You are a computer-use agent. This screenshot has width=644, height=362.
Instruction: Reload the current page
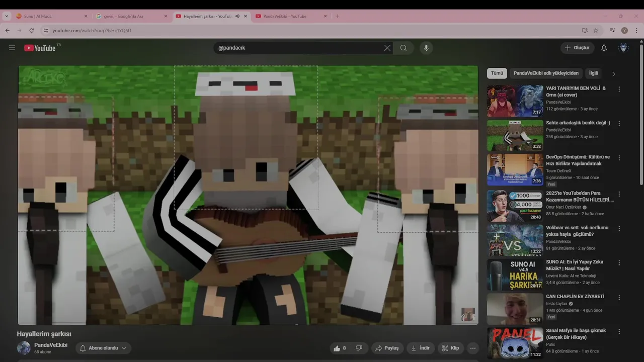[31, 30]
